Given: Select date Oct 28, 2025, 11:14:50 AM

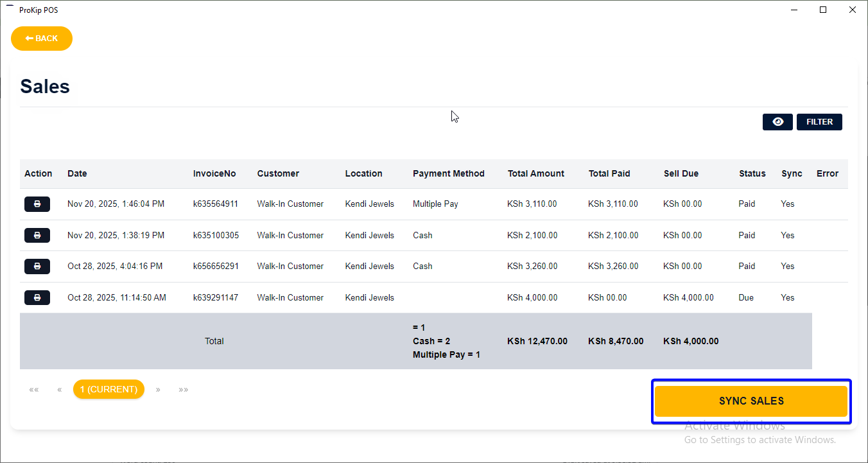Looking at the screenshot, I should (117, 298).
